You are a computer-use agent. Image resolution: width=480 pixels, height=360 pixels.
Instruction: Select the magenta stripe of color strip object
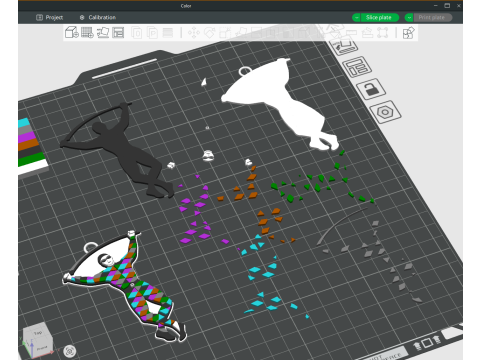click(x=26, y=137)
